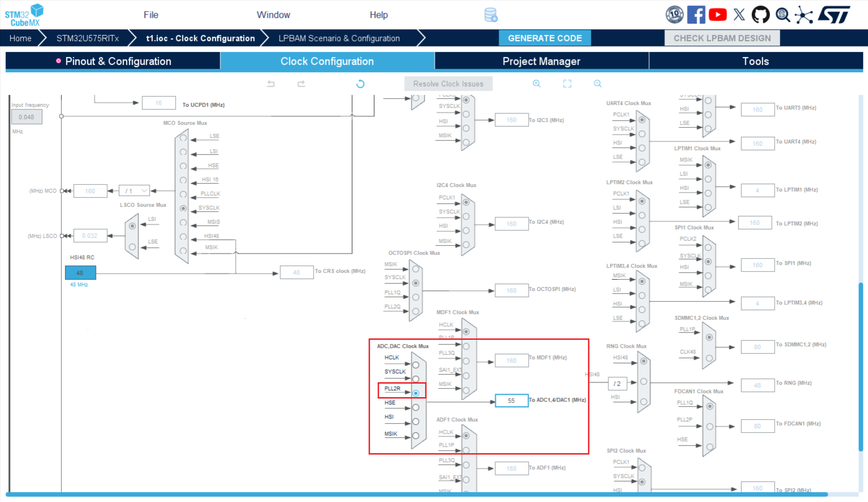Open the Window menu
868x502 pixels.
click(x=273, y=15)
